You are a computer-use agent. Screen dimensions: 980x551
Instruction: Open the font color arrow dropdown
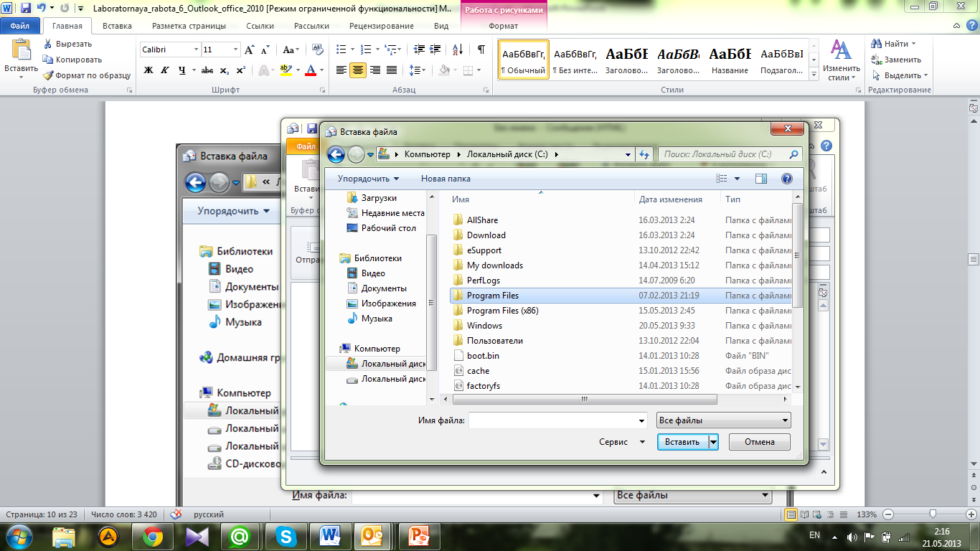(x=320, y=70)
